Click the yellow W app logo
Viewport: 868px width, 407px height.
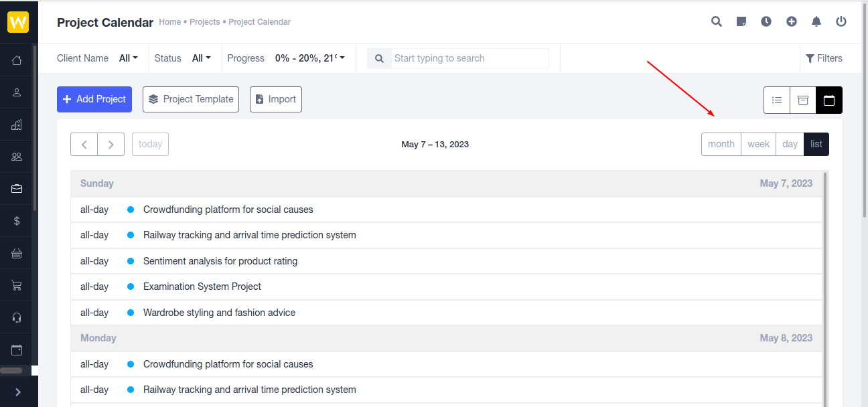point(18,22)
